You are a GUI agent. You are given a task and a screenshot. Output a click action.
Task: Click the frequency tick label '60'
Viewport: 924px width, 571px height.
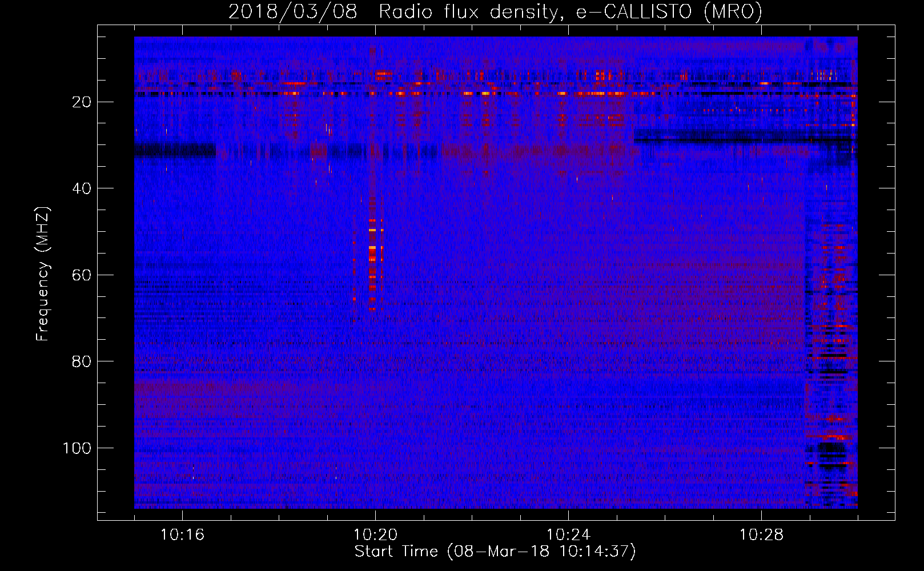[82, 275]
